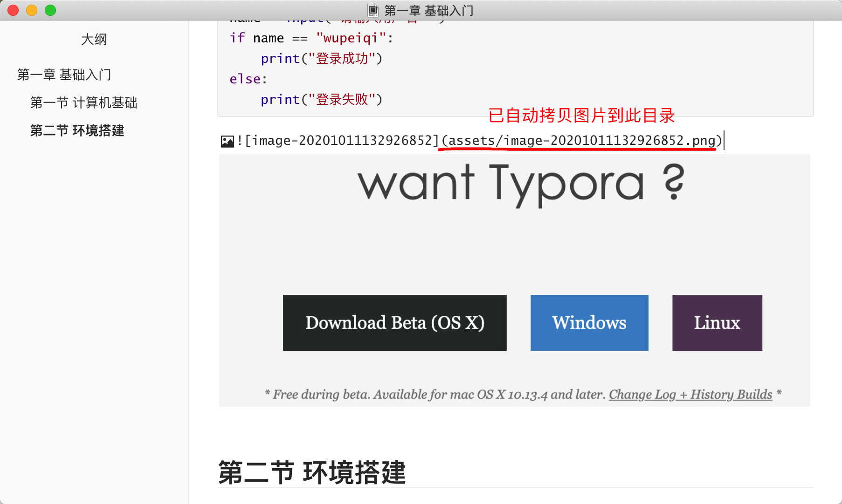Screen dimensions: 842x504
Task: Open the 第一章 基础入门 outline entry
Action: (x=64, y=75)
